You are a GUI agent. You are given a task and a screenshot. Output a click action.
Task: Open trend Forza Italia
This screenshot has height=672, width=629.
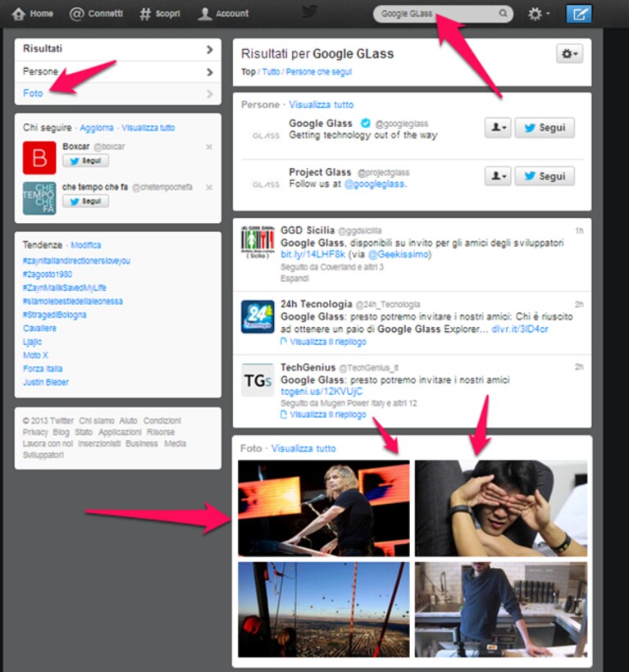pos(43,369)
